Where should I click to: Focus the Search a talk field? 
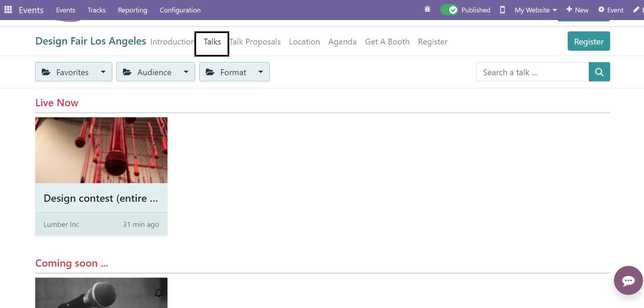tap(532, 72)
